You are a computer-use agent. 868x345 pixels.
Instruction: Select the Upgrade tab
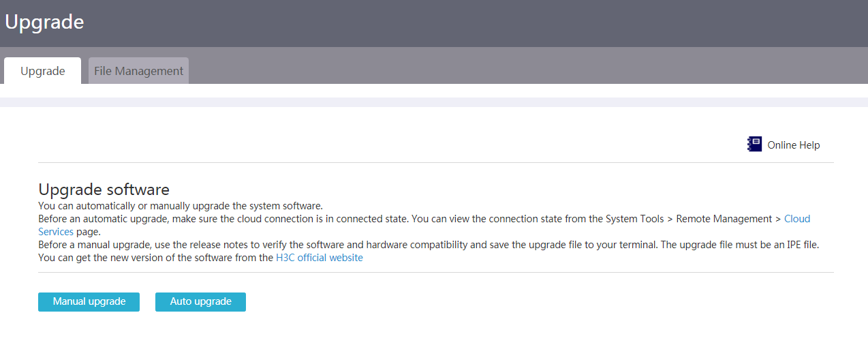[x=42, y=71]
